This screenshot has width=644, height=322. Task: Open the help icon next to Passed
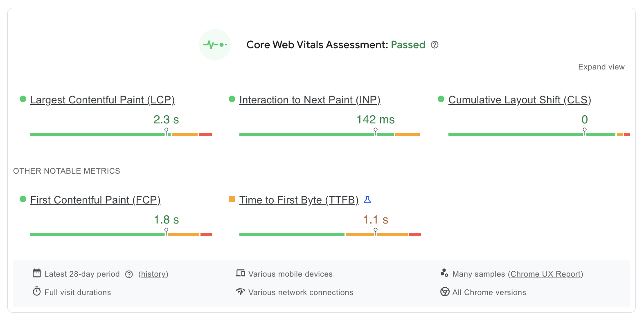tap(435, 45)
